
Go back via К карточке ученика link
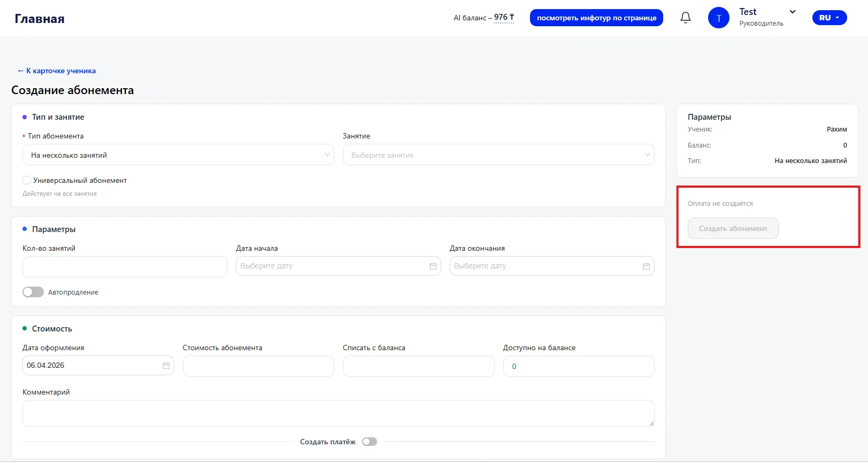click(x=57, y=71)
